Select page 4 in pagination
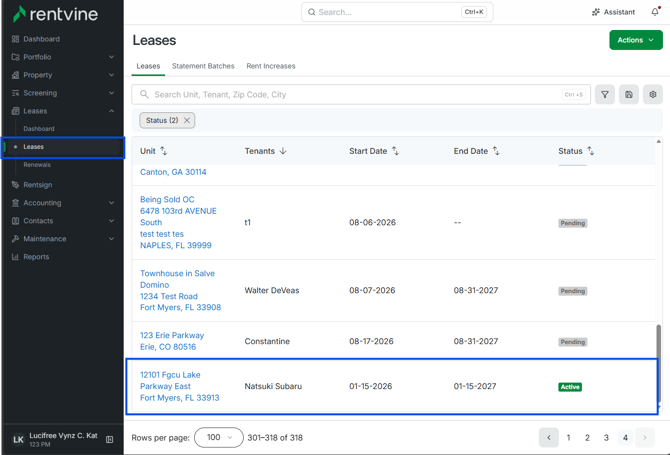670x455 pixels. tap(625, 437)
